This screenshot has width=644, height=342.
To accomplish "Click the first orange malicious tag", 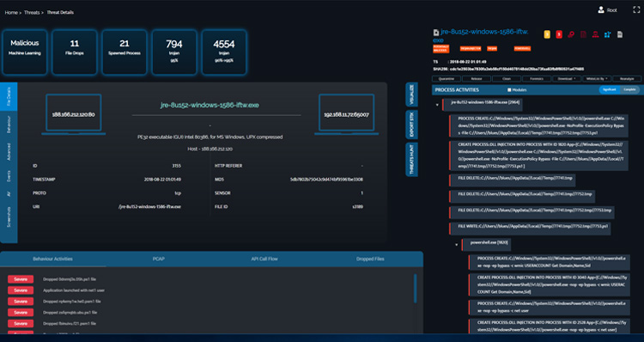I will pos(440,48).
